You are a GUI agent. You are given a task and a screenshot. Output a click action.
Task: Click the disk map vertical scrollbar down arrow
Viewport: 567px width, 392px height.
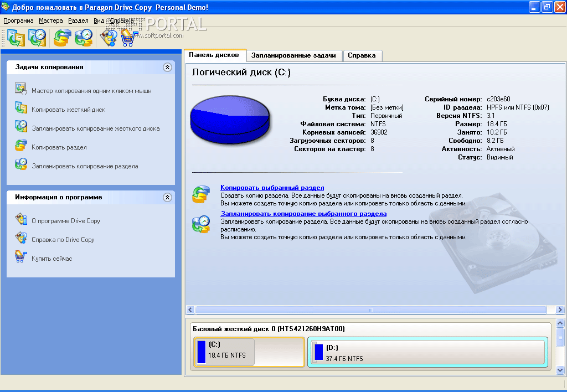[x=560, y=370]
